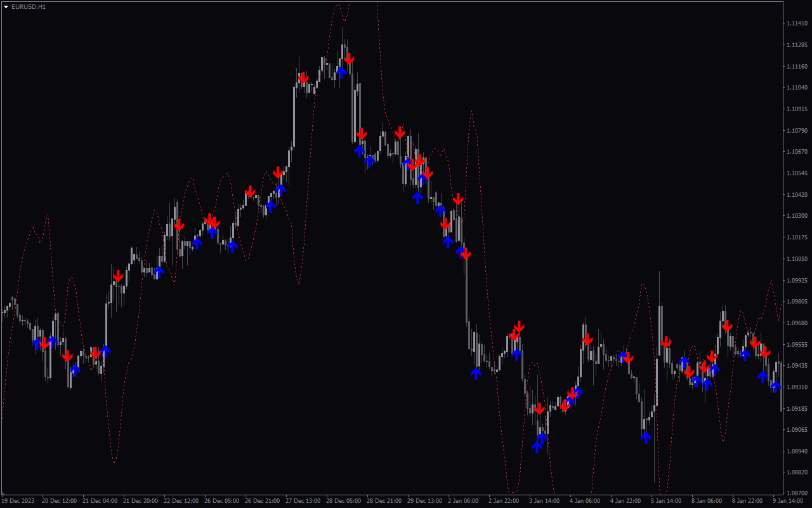Select the 2 Jan 06:00 time label
The image size is (812, 508).
[x=463, y=501]
